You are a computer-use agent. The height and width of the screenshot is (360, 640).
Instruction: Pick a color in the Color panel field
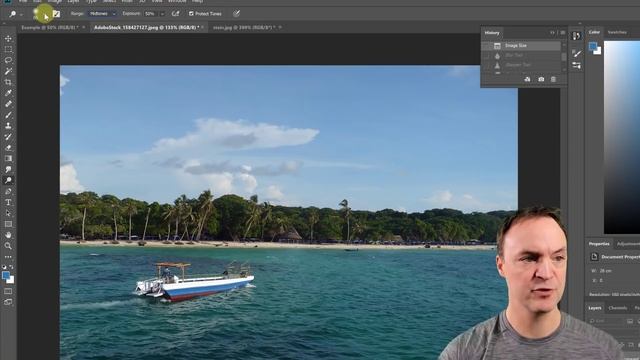click(622, 137)
